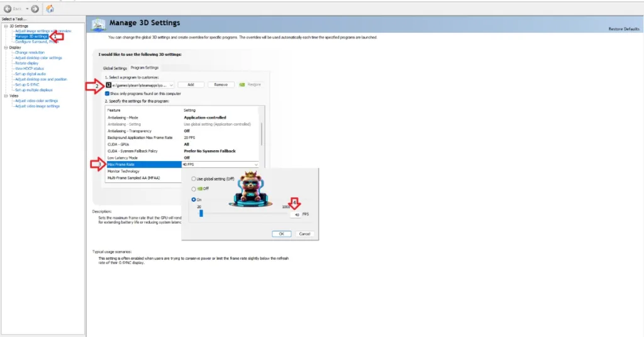The height and width of the screenshot is (337, 644).
Task: Open the Max Frame Rate 40 FPS dropdown
Action: 256,165
